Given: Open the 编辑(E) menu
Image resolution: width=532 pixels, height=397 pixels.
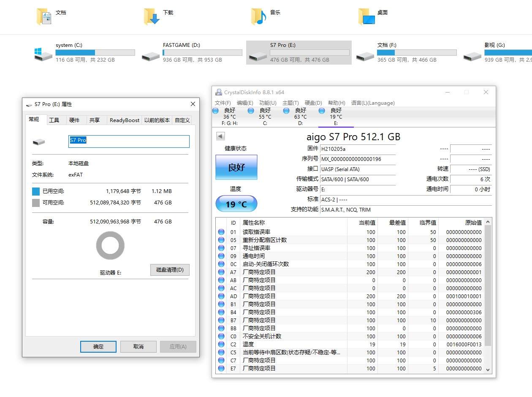Looking at the screenshot, I should [x=245, y=103].
